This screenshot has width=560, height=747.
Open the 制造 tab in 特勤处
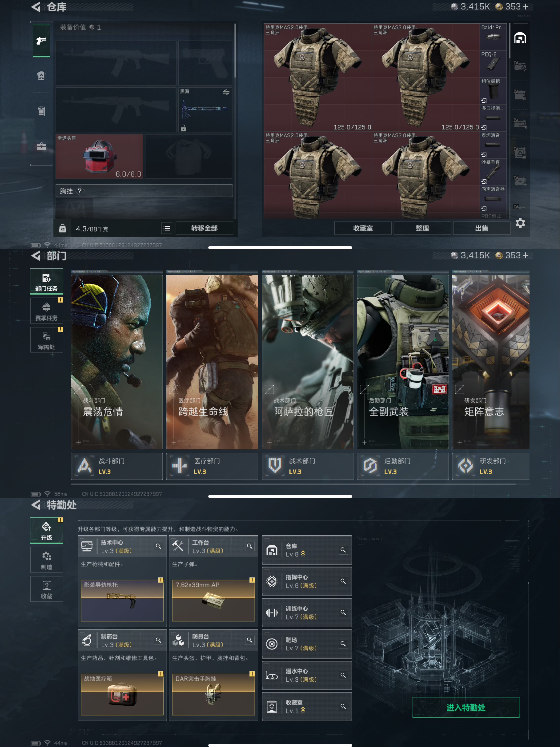47,560
